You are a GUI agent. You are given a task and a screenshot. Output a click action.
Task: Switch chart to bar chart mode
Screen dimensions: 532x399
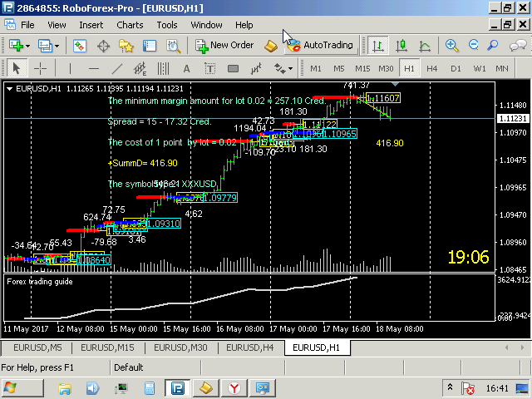[x=378, y=45]
